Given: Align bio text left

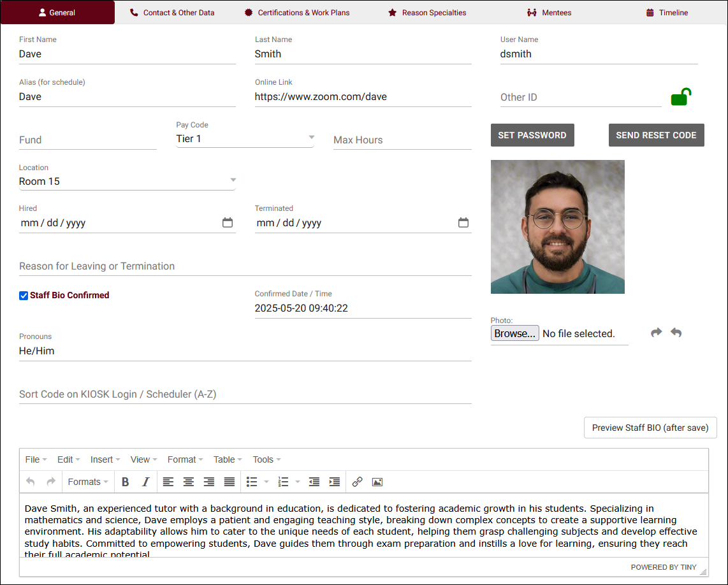Looking at the screenshot, I should (x=168, y=482).
